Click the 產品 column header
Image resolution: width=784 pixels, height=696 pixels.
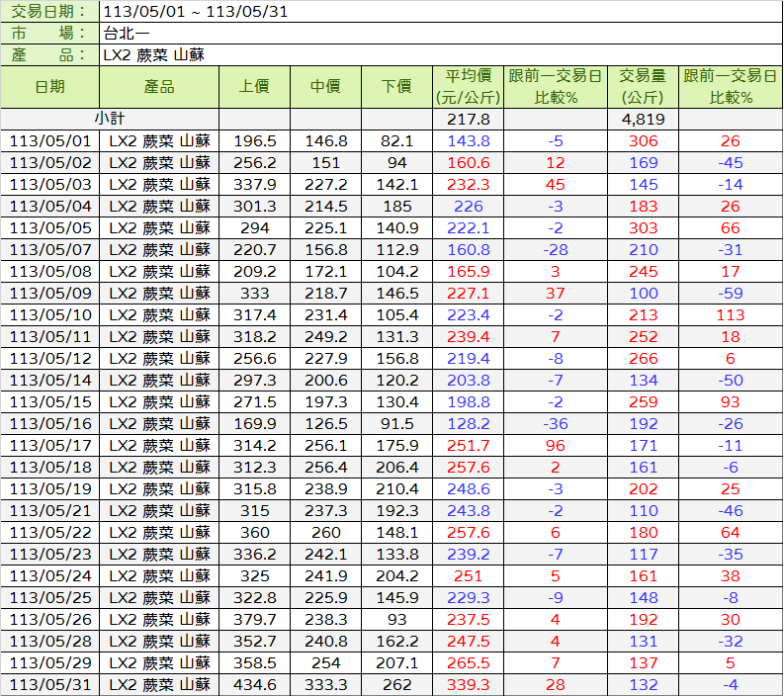pos(159,87)
